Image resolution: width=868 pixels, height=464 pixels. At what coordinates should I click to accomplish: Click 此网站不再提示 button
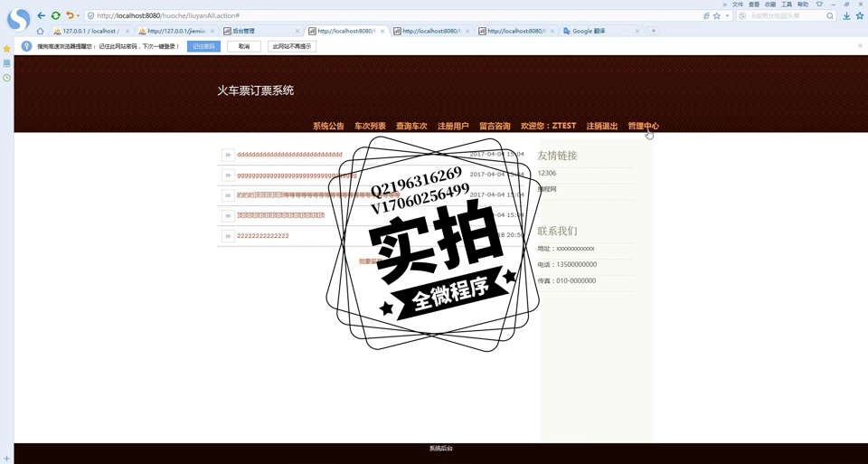[292, 46]
